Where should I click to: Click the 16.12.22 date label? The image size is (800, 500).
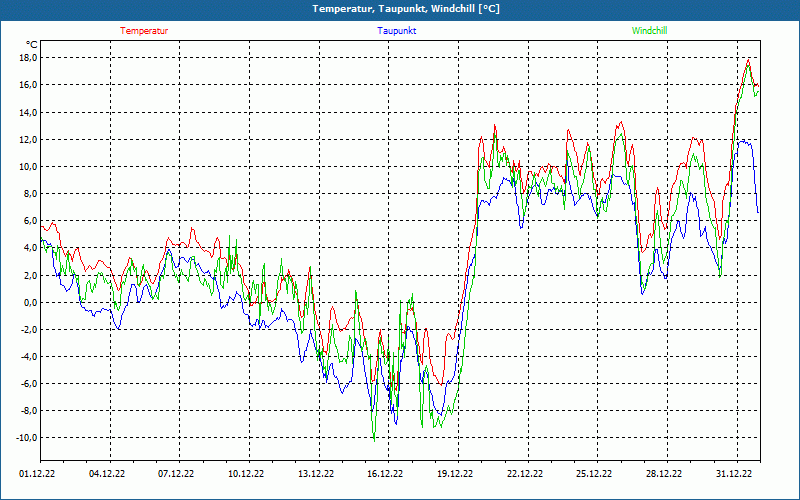(x=385, y=473)
